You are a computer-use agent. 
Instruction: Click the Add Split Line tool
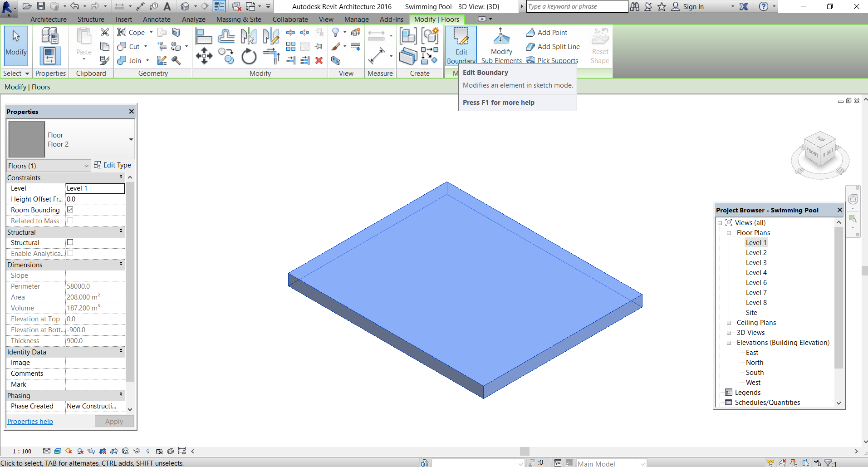553,46
